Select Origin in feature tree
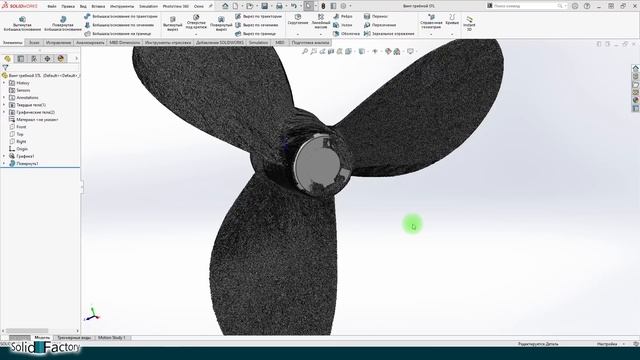This screenshot has height=360, width=640. point(22,149)
